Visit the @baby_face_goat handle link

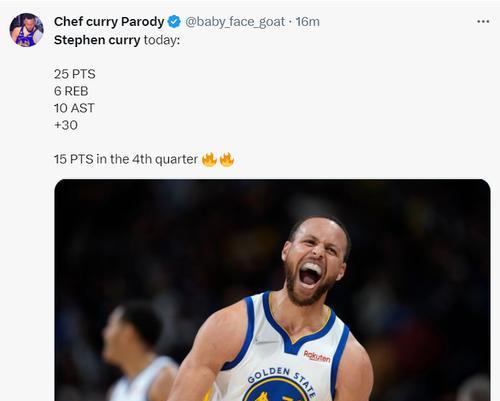tap(235, 22)
